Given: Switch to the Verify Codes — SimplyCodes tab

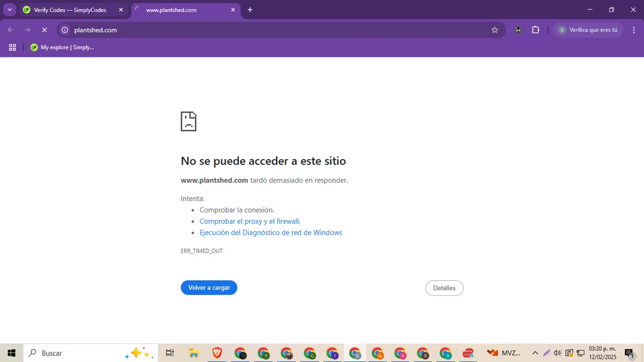Looking at the screenshot, I should coord(70,10).
